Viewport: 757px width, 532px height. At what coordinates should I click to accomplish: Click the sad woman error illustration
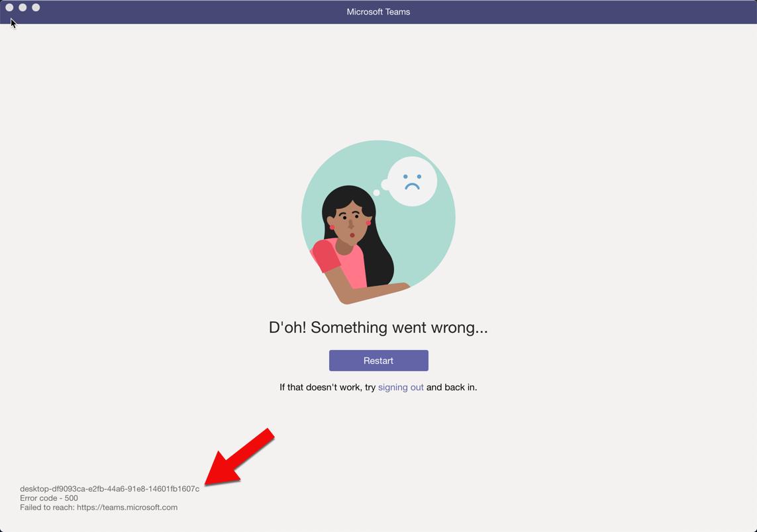(x=379, y=222)
